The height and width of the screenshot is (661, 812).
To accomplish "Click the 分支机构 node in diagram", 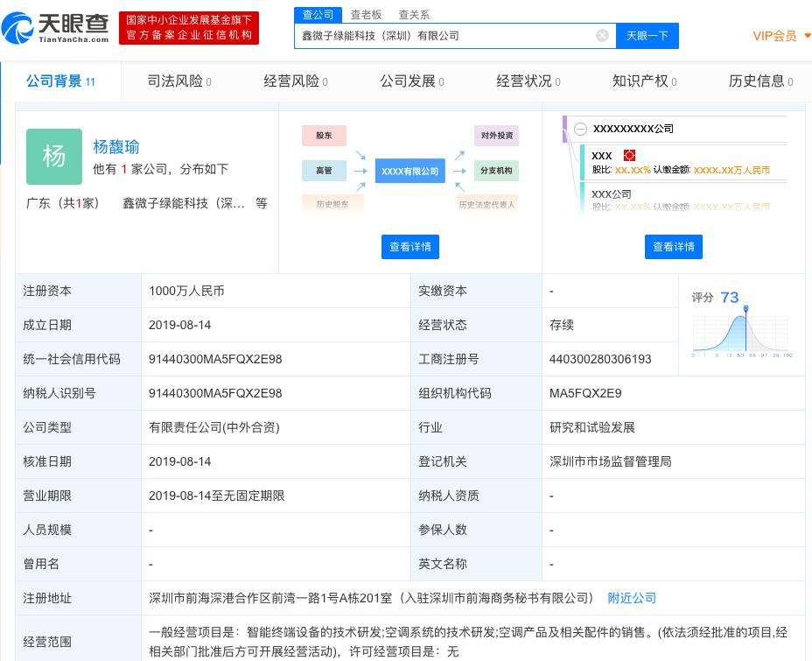I will click(x=496, y=171).
